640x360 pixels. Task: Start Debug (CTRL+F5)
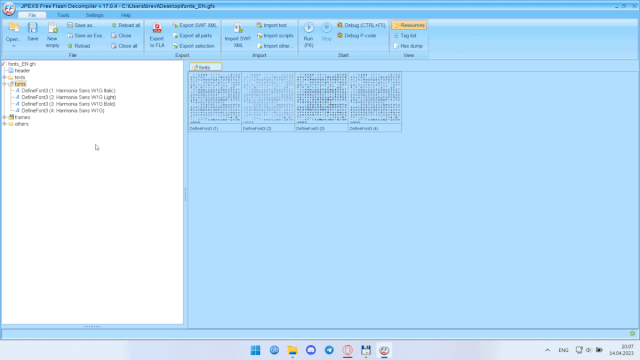[361, 25]
